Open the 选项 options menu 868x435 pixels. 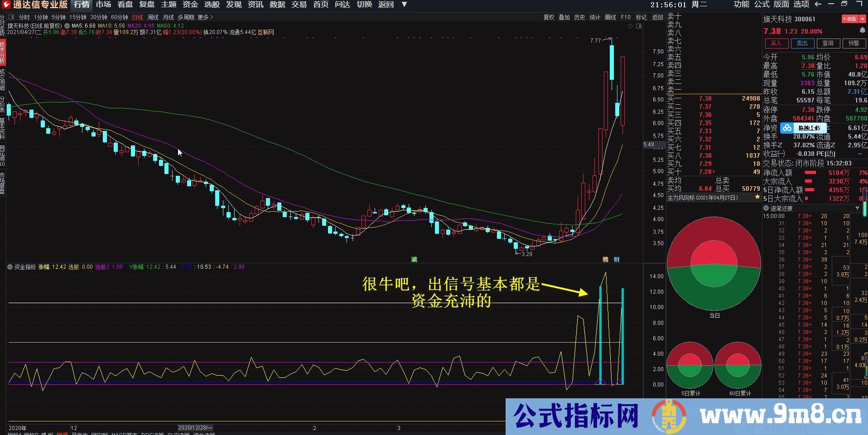click(801, 4)
